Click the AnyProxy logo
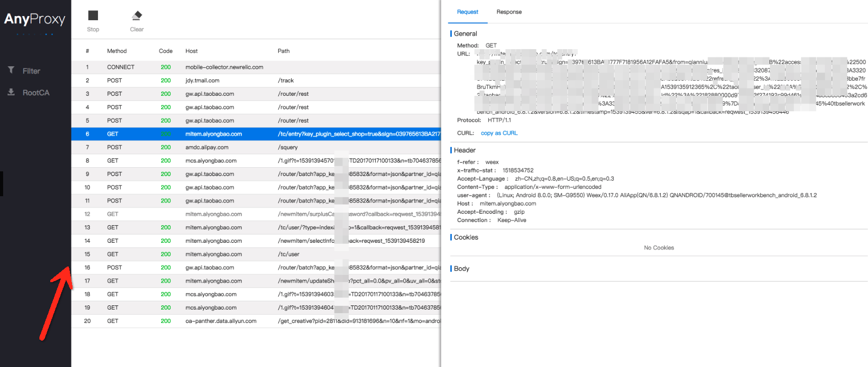The height and width of the screenshot is (367, 868). click(35, 20)
